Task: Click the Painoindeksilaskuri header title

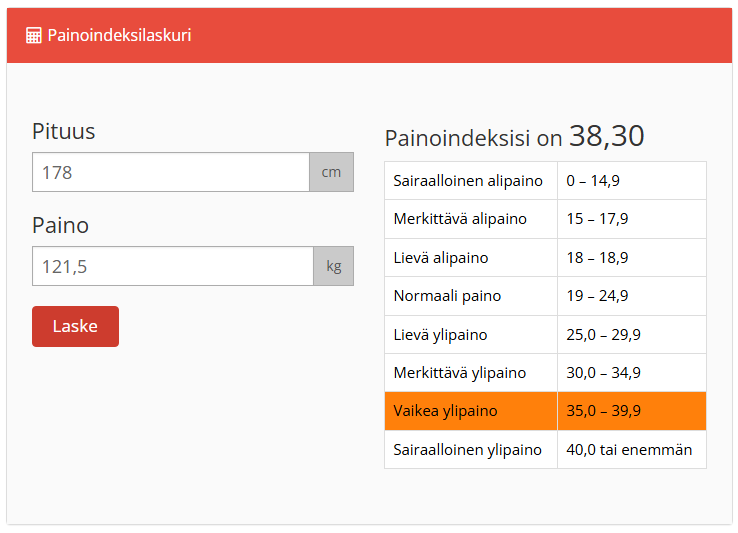Action: 119,36
